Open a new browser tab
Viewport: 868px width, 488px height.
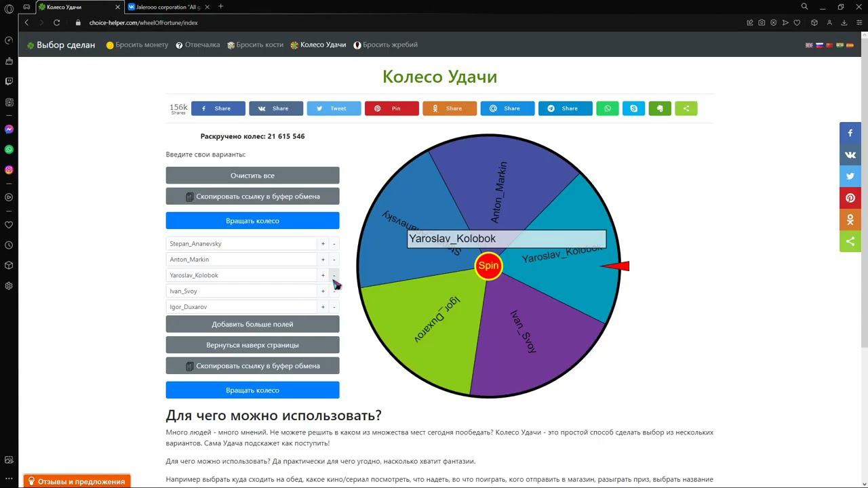tap(220, 7)
